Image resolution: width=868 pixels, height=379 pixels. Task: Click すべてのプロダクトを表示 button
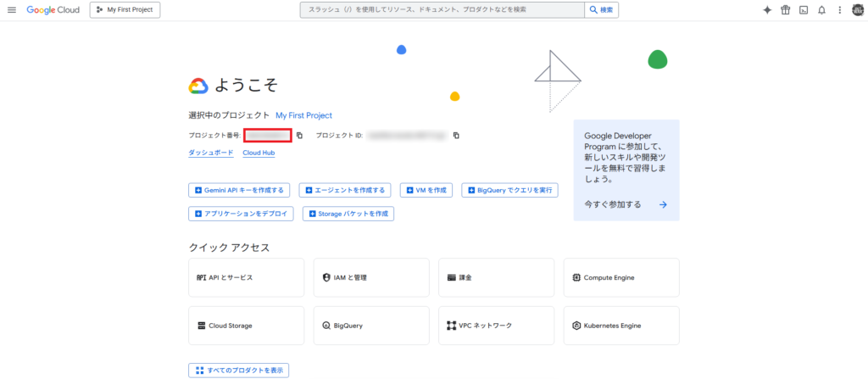(238, 371)
